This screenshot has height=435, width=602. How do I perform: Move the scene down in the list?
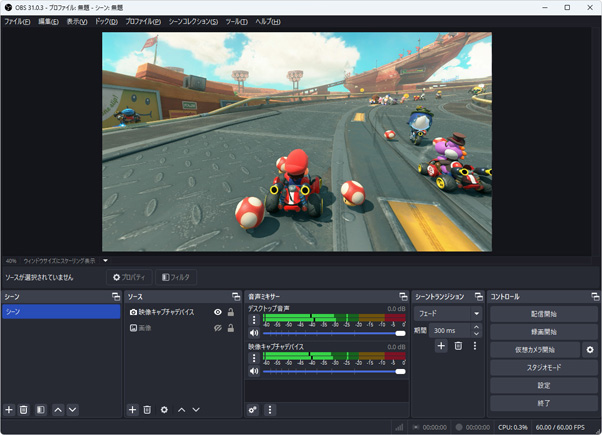click(73, 410)
